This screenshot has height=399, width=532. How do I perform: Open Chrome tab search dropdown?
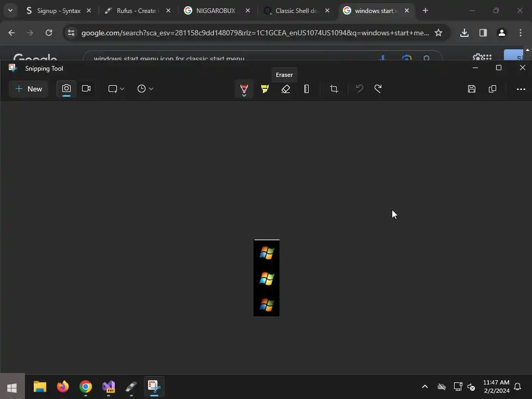(x=10, y=10)
